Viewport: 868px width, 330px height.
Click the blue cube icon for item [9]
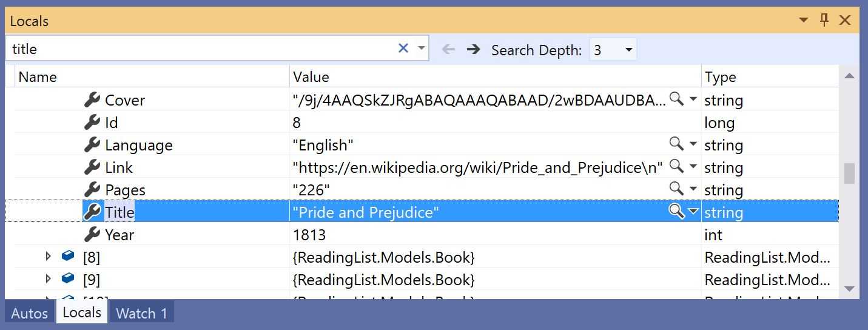[68, 278]
